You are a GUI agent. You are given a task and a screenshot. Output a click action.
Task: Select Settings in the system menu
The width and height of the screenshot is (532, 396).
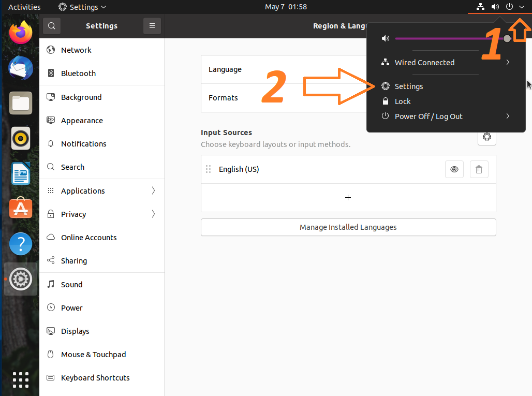tap(409, 86)
